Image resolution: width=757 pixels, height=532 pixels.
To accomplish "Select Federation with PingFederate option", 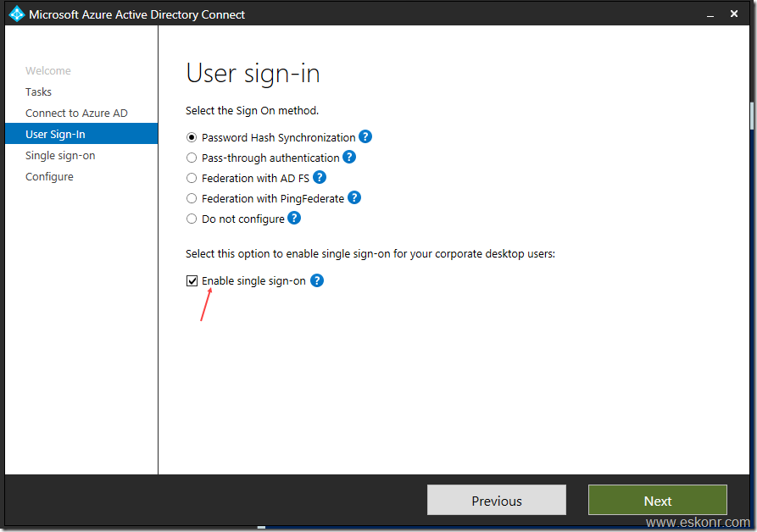I will click(192, 198).
